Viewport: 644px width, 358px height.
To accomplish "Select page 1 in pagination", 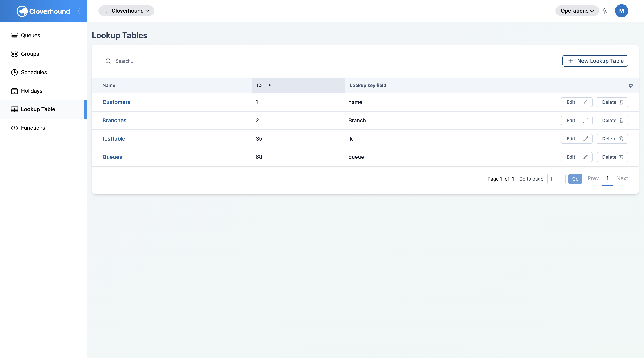I will (x=607, y=178).
